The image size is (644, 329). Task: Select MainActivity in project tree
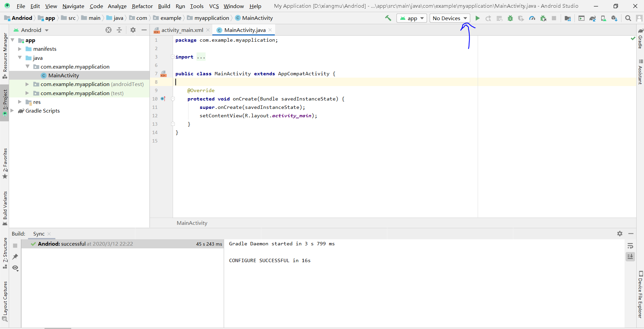[x=79, y=75]
